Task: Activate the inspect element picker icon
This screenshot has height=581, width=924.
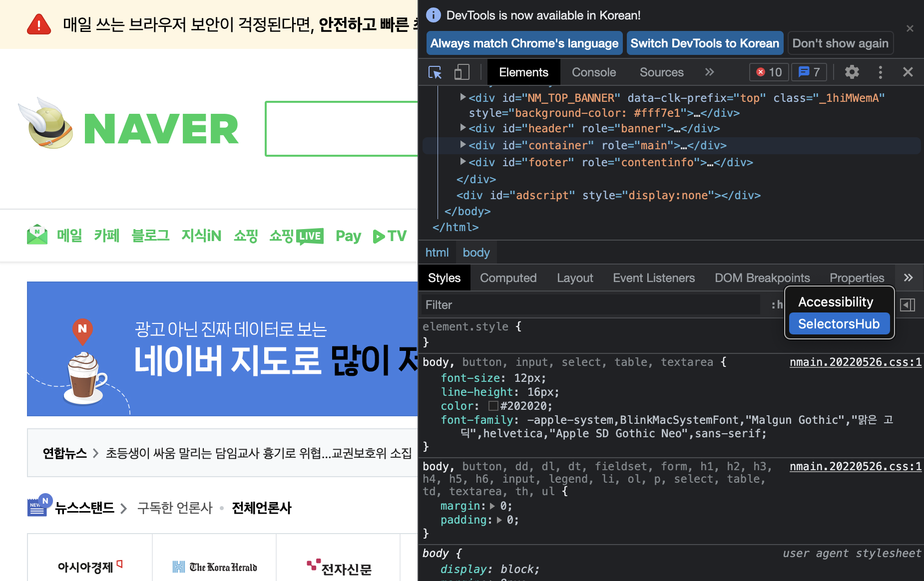Action: (x=435, y=72)
